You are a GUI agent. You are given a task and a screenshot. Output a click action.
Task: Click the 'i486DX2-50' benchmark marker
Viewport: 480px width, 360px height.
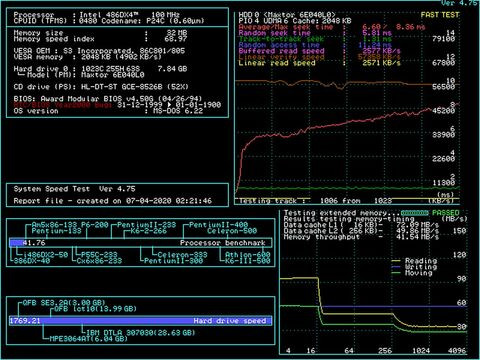pyautogui.click(x=45, y=255)
